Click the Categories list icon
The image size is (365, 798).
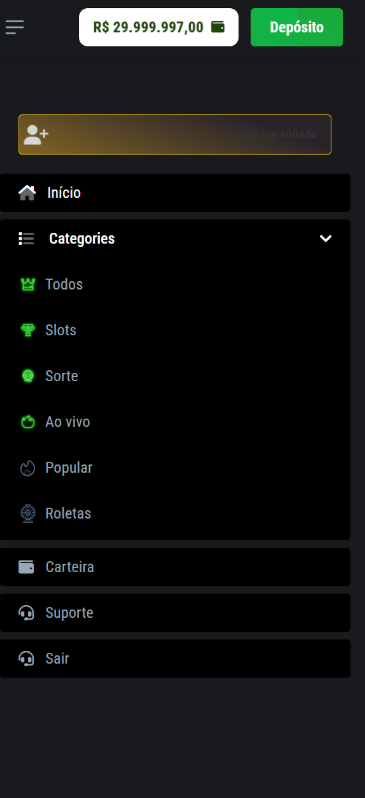tap(26, 238)
